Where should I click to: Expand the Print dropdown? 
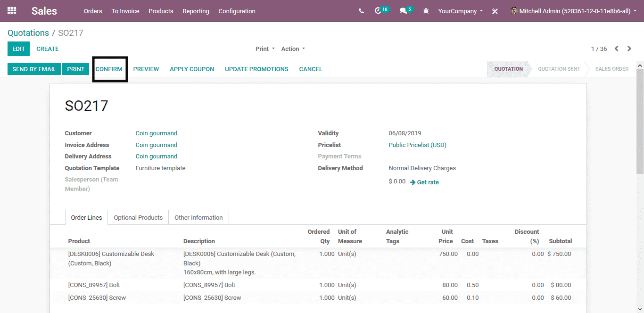tap(265, 49)
